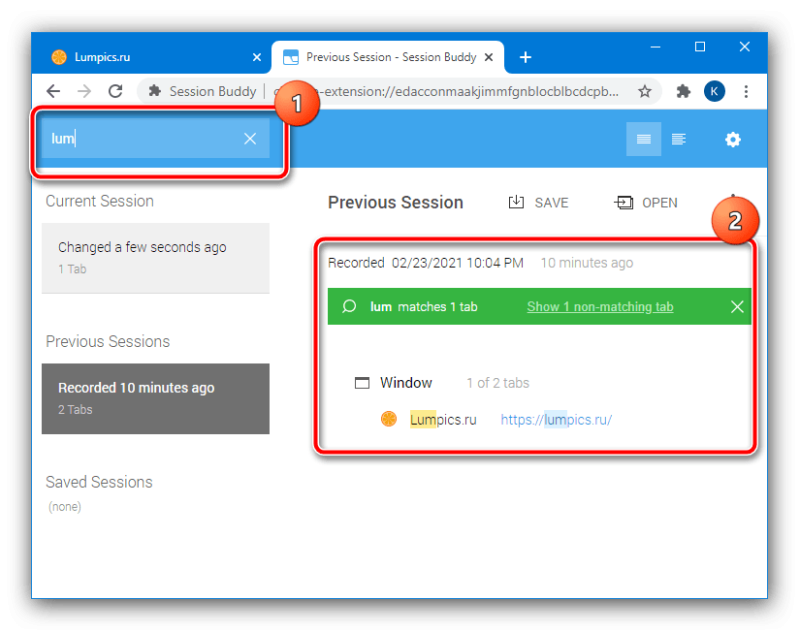Open the https://lumpics.ru/ link
800x631 pixels.
click(556, 419)
